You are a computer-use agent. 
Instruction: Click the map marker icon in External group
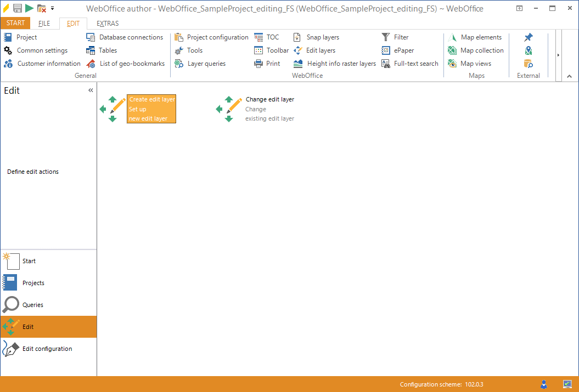coord(529,50)
